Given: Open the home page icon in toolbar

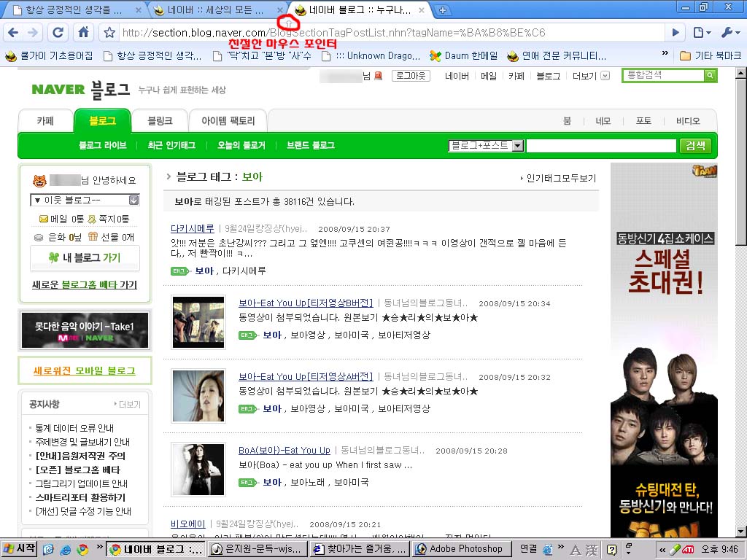Looking at the screenshot, I should click(x=83, y=32).
